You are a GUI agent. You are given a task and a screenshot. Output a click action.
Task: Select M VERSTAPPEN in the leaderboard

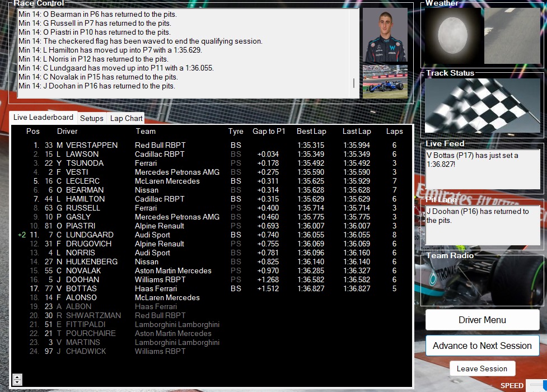pos(212,145)
